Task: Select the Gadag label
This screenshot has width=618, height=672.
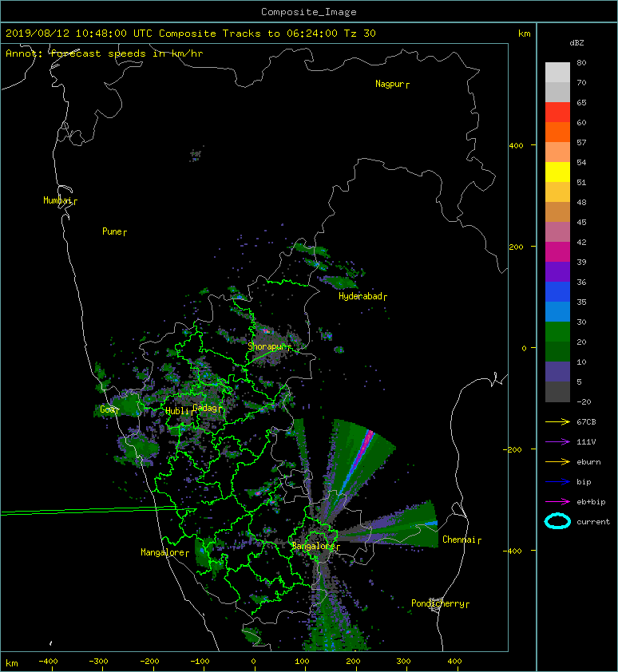Action: 205,408
